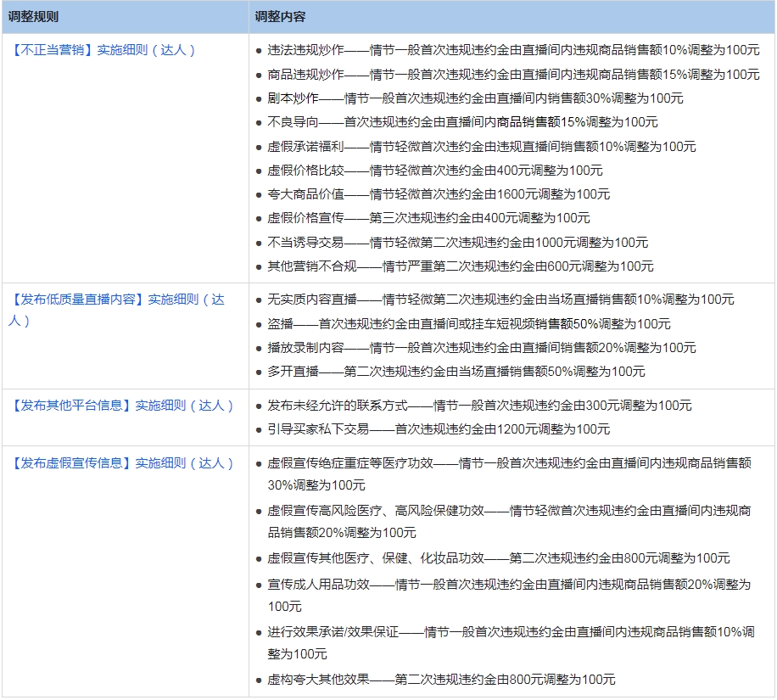This screenshot has height=700, width=777.
Task: Click the 多开直播 rule entry
Action: (x=456, y=372)
